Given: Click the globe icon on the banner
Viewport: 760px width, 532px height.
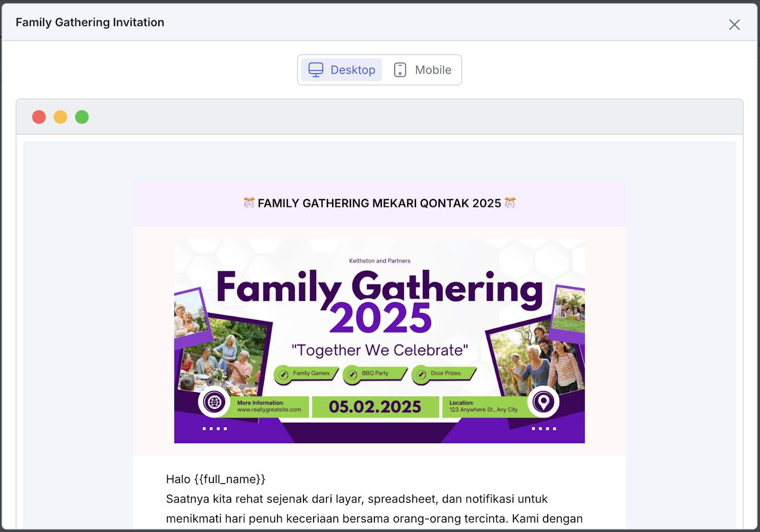Looking at the screenshot, I should (215, 402).
